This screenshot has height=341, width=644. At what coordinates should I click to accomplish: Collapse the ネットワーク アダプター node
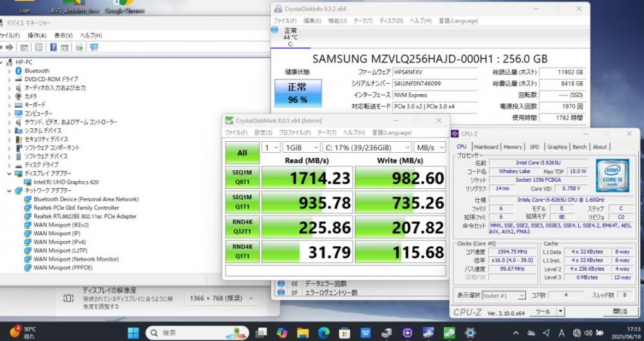pyautogui.click(x=9, y=191)
